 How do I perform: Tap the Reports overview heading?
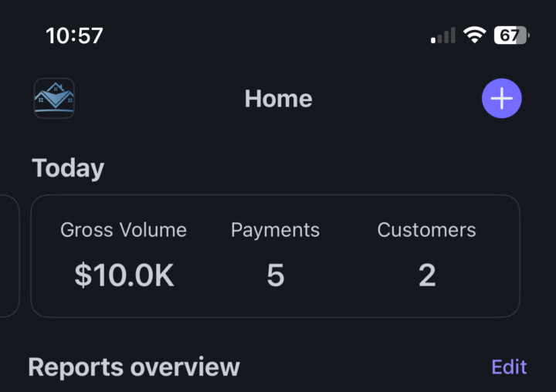(134, 367)
